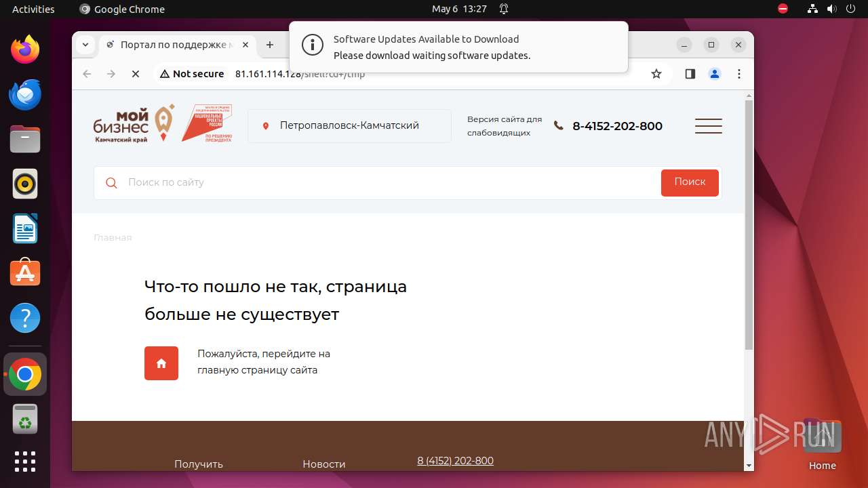Open Activities overview
The width and height of the screenshot is (868, 488).
tap(33, 9)
